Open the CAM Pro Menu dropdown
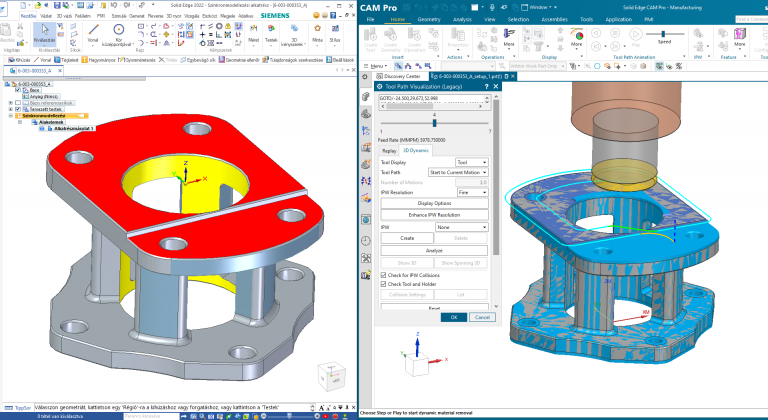The width and height of the screenshot is (768, 420). point(376,66)
